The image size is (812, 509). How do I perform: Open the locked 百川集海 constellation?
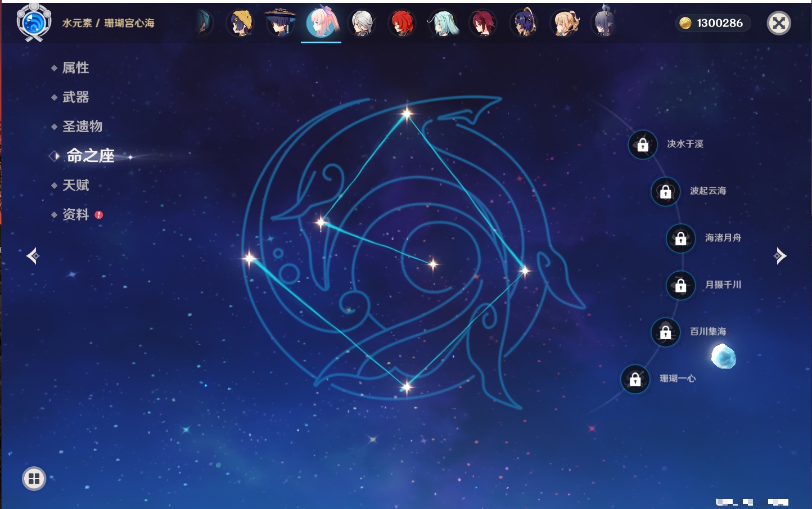665,332
